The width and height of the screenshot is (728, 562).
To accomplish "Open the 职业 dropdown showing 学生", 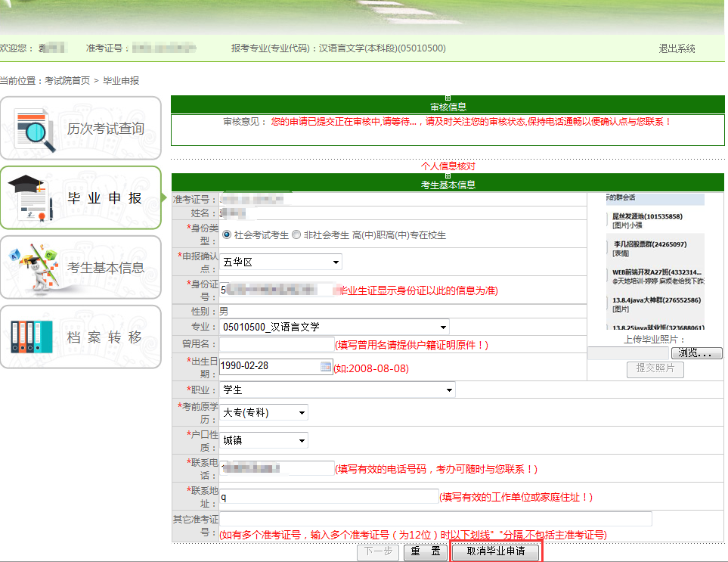I will tap(337, 390).
